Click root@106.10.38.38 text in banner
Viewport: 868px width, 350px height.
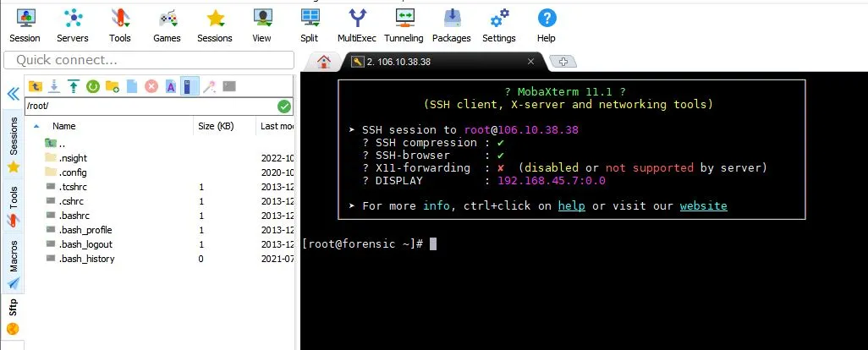pyautogui.click(x=521, y=130)
